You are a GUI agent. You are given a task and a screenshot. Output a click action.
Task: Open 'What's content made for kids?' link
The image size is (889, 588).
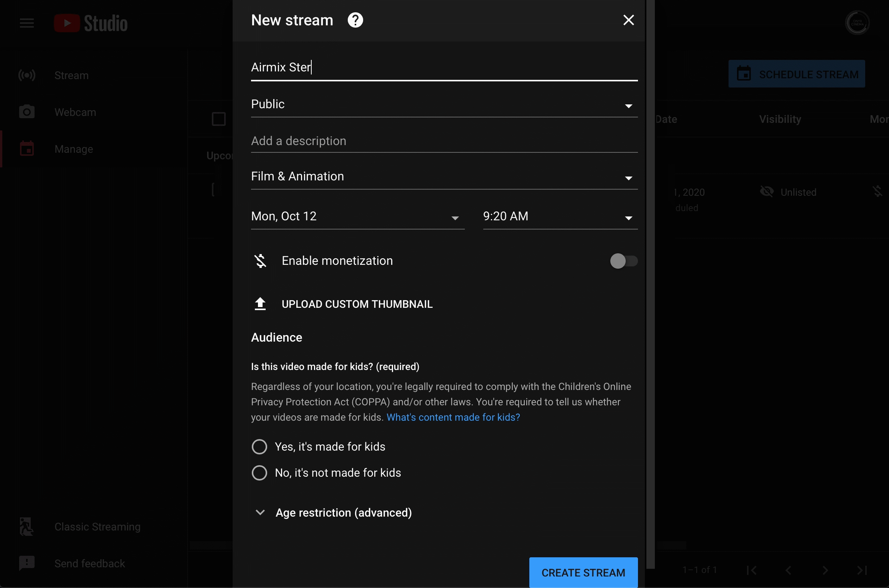tap(453, 417)
